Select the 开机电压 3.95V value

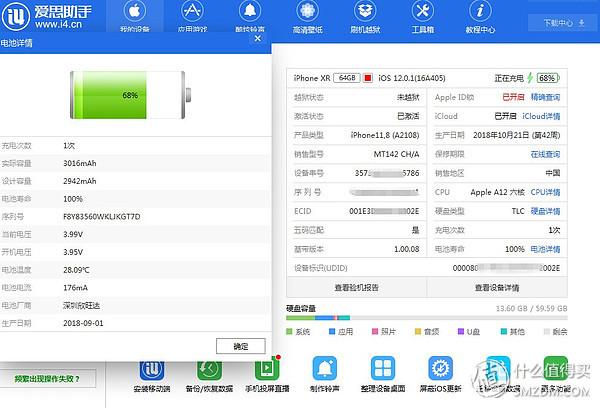coord(73,252)
